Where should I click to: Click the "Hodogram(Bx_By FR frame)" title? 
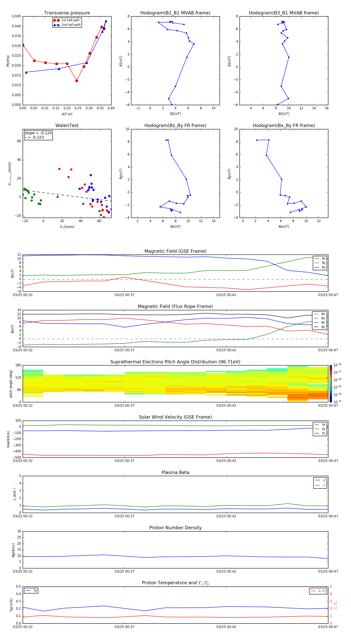(284, 125)
